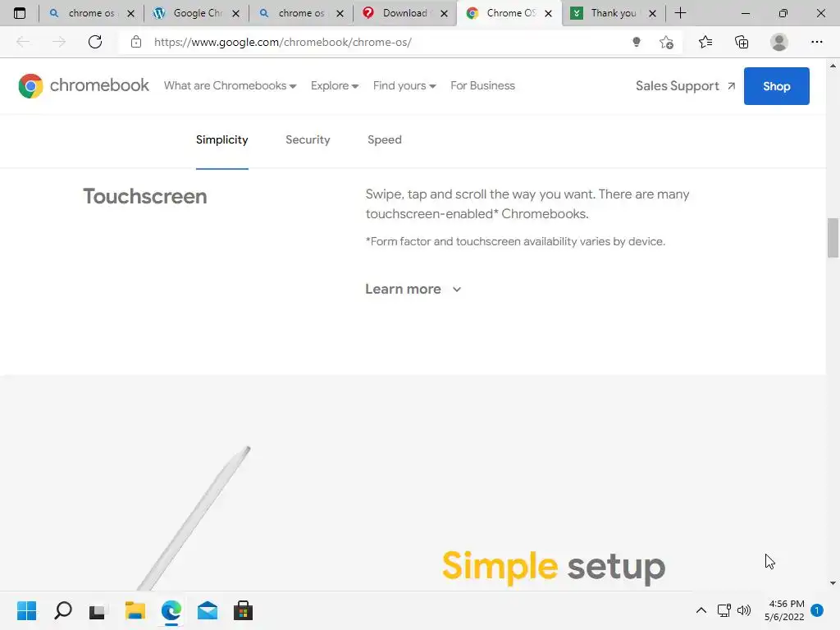Open the Collections icon in toolbar

(742, 42)
